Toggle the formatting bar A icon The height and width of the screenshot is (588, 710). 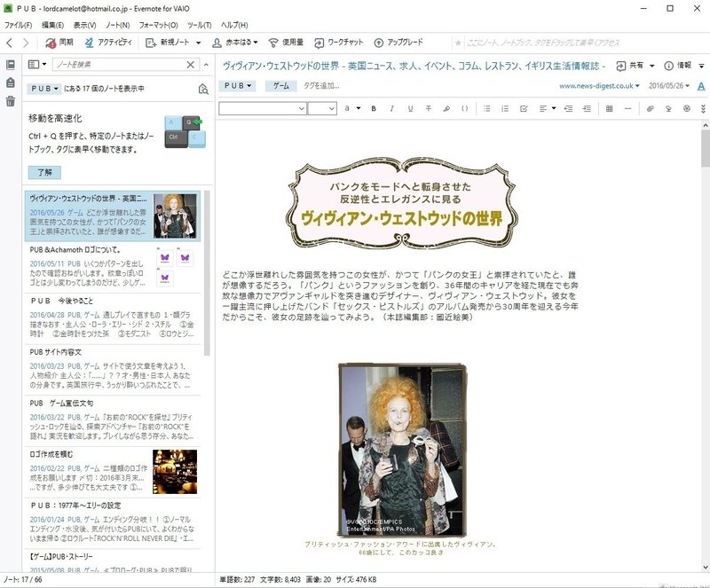(x=701, y=86)
